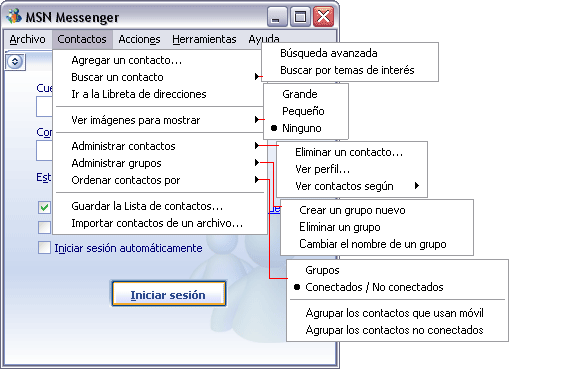Select Ninguno image size option

pos(306,128)
